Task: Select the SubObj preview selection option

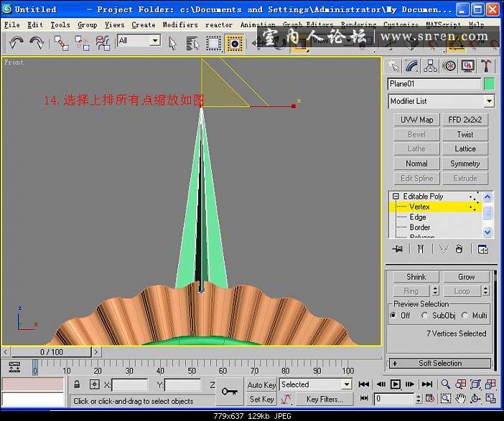Action: [425, 316]
